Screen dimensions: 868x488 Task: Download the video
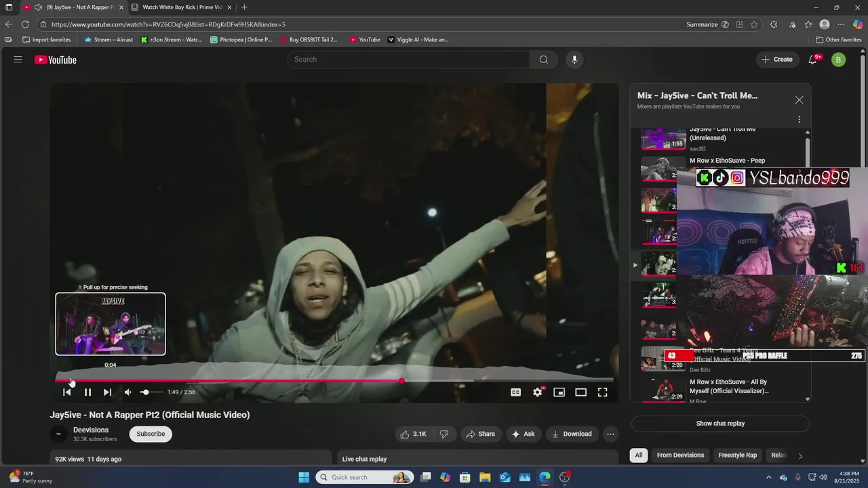pyautogui.click(x=572, y=434)
